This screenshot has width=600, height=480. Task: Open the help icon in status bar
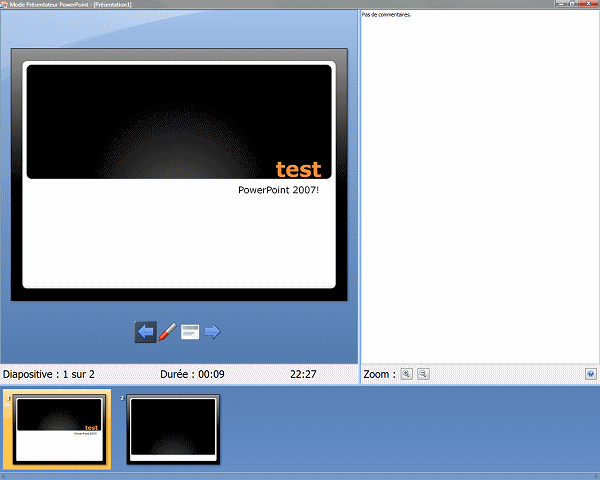click(x=591, y=374)
